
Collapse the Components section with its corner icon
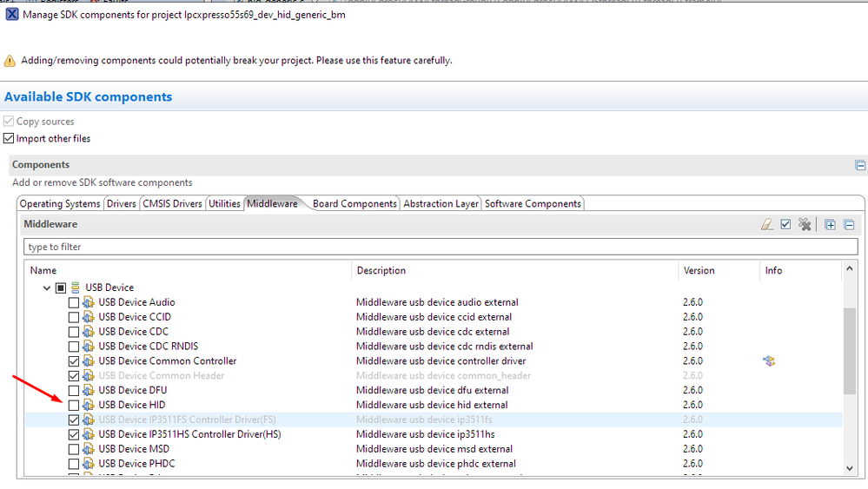[859, 165]
